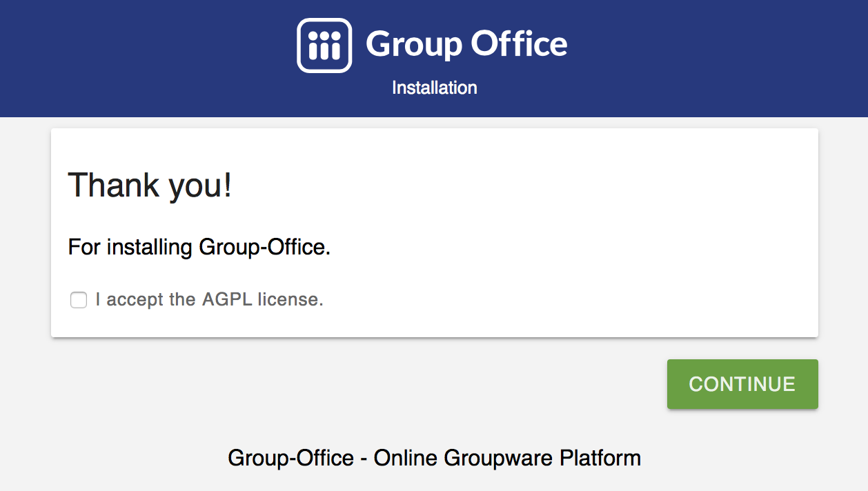Click the 'For installing Group-Office.' text
The width and height of the screenshot is (868, 491).
point(199,247)
